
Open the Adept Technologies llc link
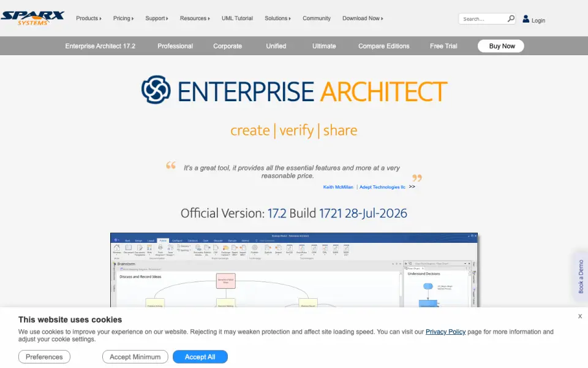pyautogui.click(x=382, y=187)
